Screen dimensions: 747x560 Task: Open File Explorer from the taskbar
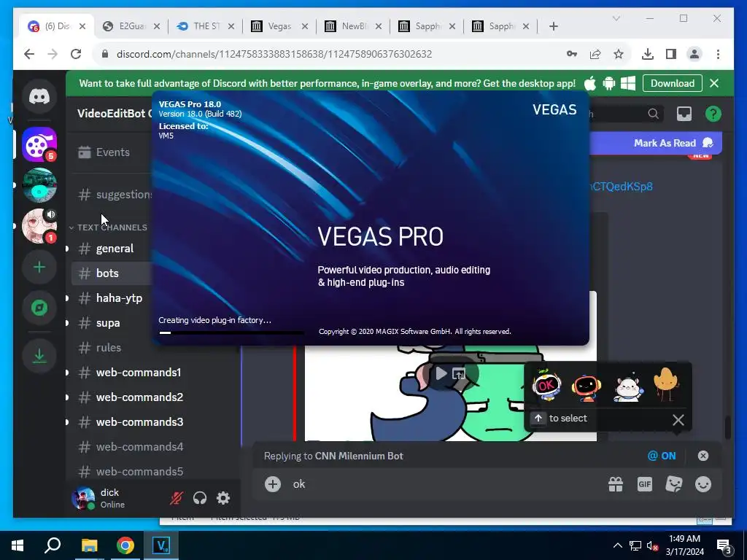click(89, 545)
